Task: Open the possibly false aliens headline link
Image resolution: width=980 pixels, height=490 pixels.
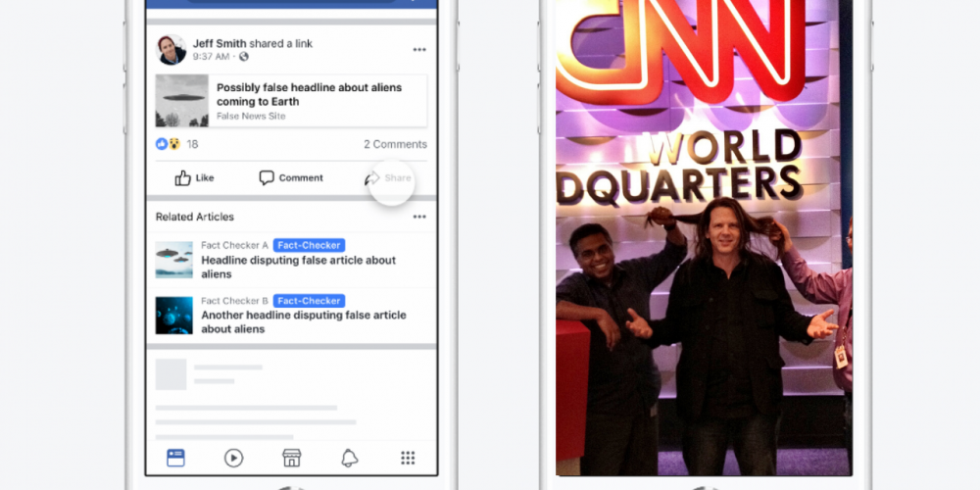Action: [x=309, y=94]
